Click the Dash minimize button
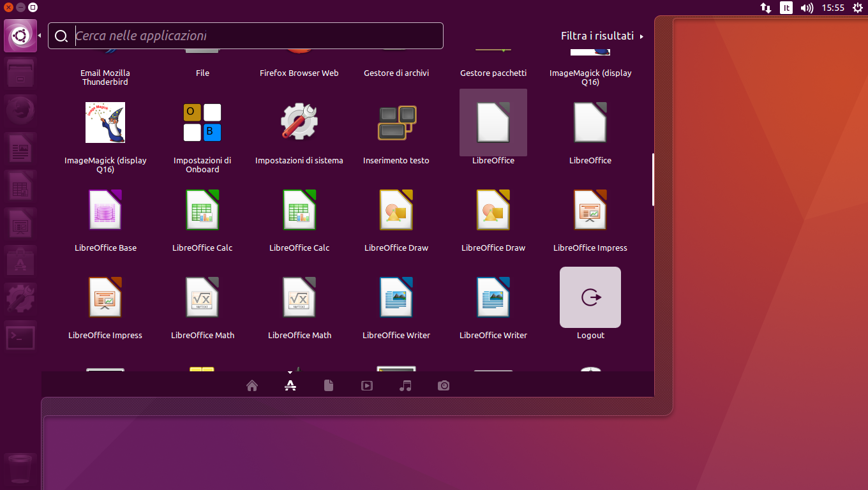This screenshot has width=868, height=490. coord(21,8)
